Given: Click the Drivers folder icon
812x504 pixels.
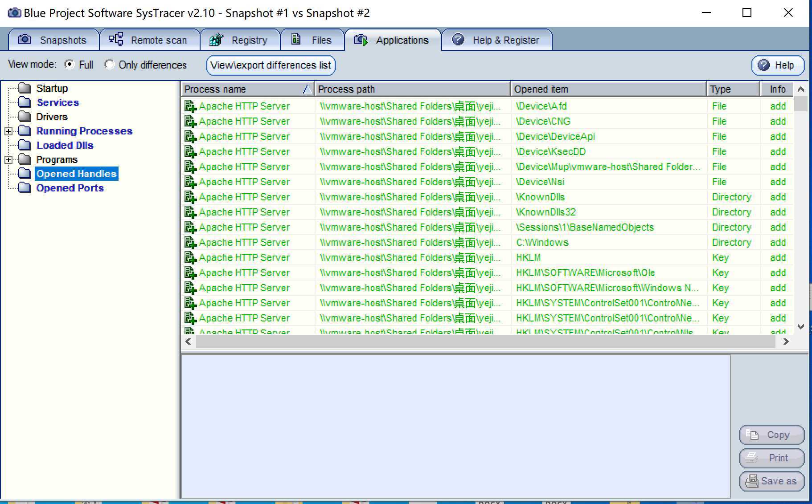Looking at the screenshot, I should 25,116.
